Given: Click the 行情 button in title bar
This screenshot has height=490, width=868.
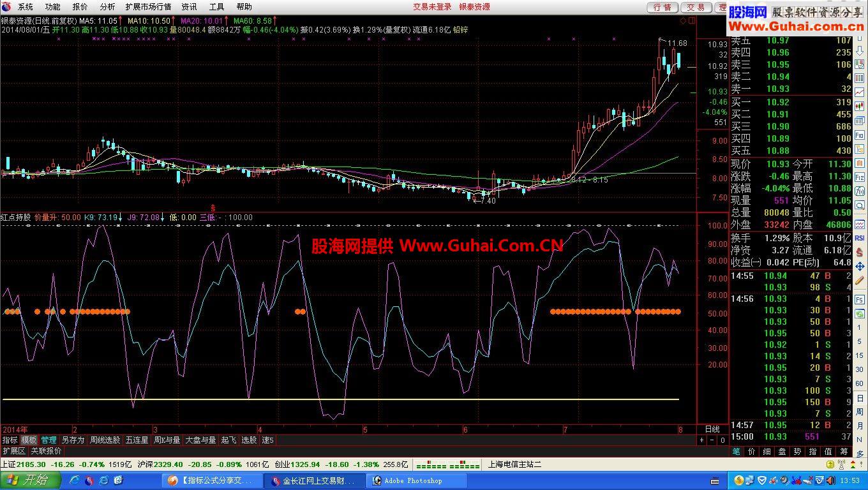Looking at the screenshot, I should (662, 7).
